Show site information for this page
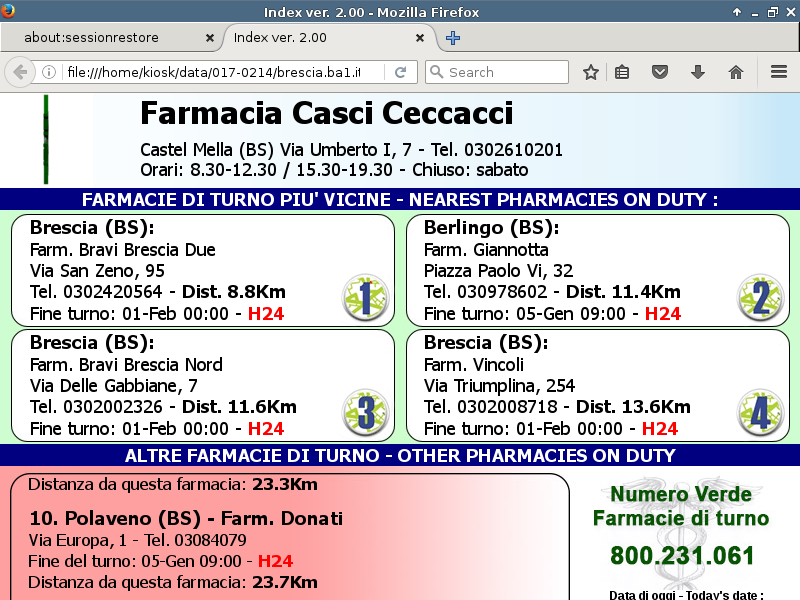The width and height of the screenshot is (800, 600). 48,72
